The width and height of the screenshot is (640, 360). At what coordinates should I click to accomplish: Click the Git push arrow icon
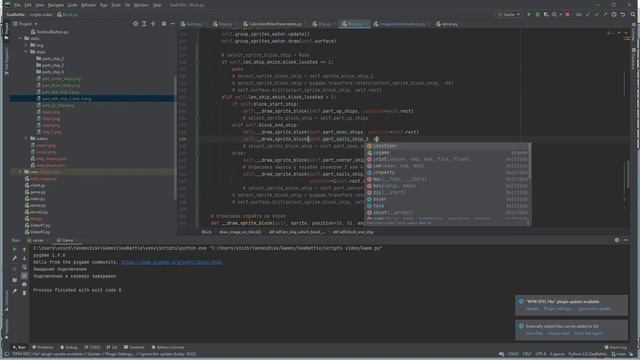pyautogui.click(x=605, y=14)
